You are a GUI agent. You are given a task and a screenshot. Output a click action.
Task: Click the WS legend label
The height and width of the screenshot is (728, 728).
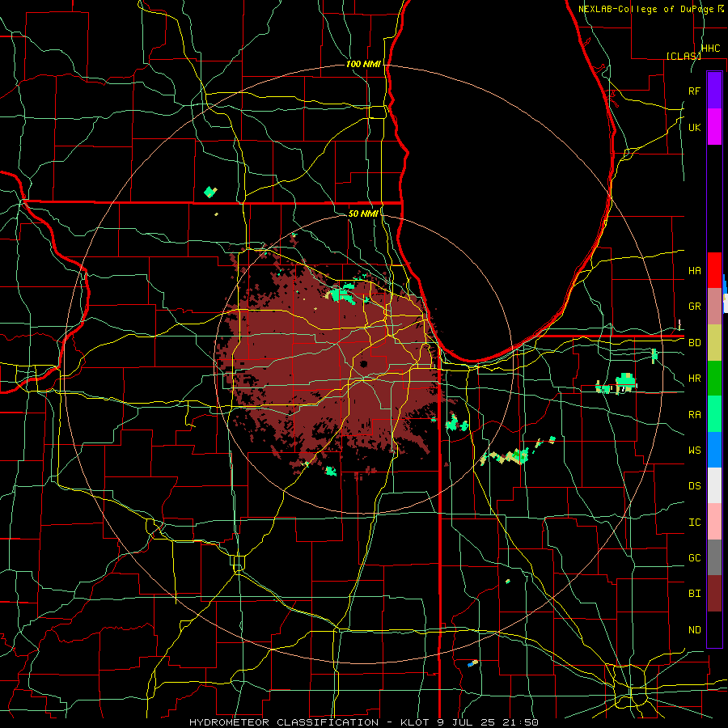(695, 451)
